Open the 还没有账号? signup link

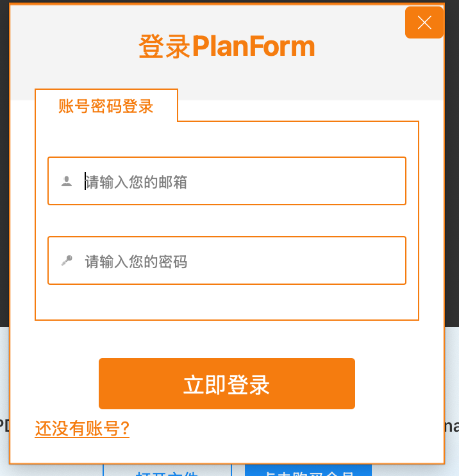[82, 429]
